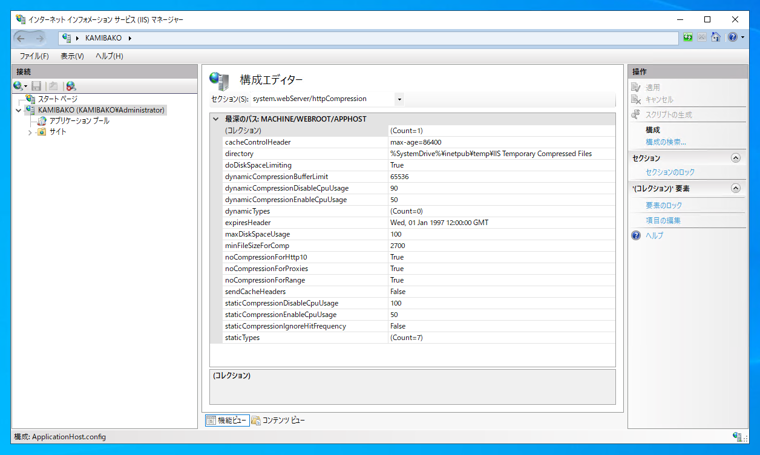This screenshot has width=760, height=455.
Task: Click スクリプトの生成 action
Action: click(x=668, y=115)
